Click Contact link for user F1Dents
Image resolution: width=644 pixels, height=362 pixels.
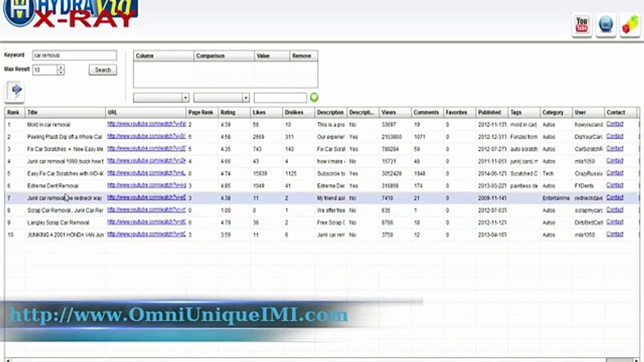[615, 185]
